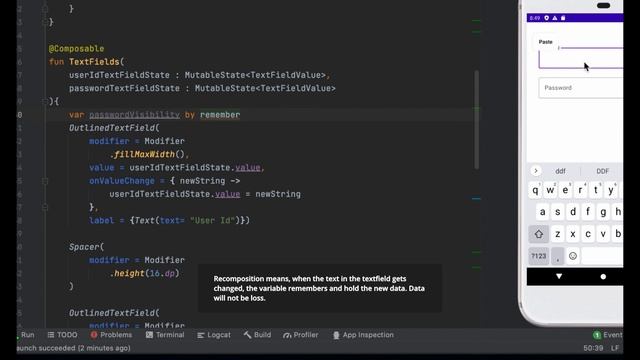Viewport: 640px width, 360px height.
Task: Click the 50:39 caret position indicator
Action: coord(593,348)
